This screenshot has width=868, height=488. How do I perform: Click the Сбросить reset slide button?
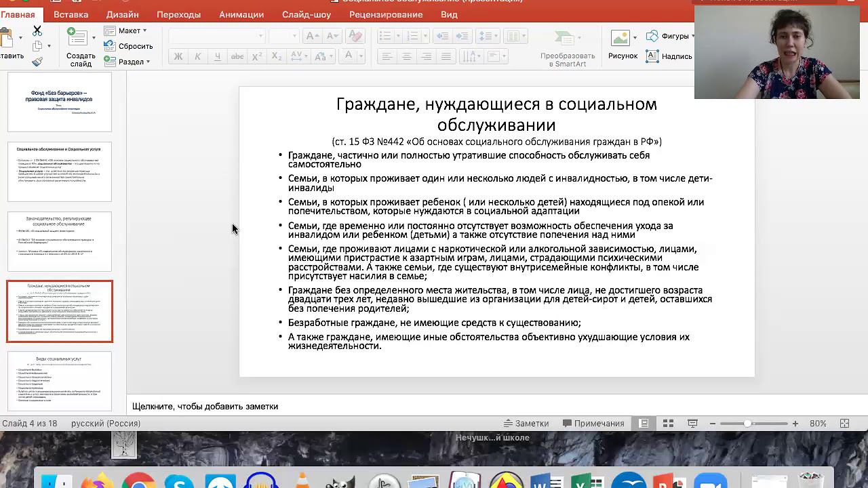click(129, 46)
